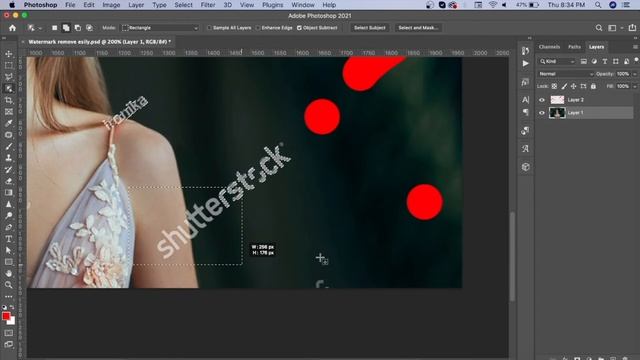Select the Spot Healing Brush tool
This screenshot has width=640, height=360.
click(x=9, y=135)
